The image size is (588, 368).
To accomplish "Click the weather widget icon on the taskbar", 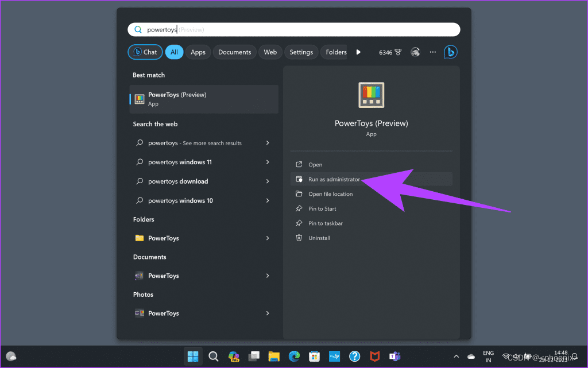I will click(11, 357).
